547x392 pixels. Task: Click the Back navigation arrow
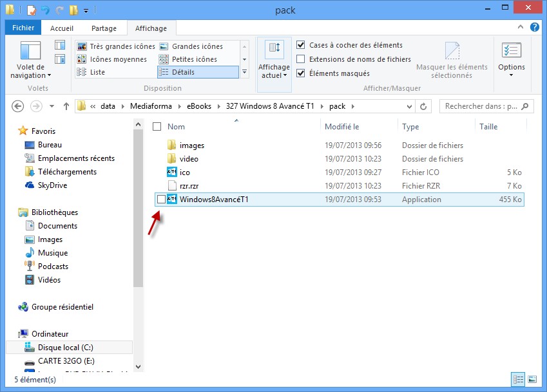[x=18, y=106]
